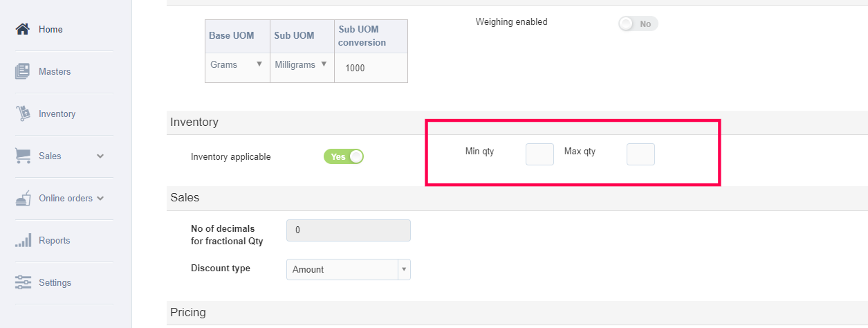
Task: Click the Reports bar chart icon
Action: 23,241
